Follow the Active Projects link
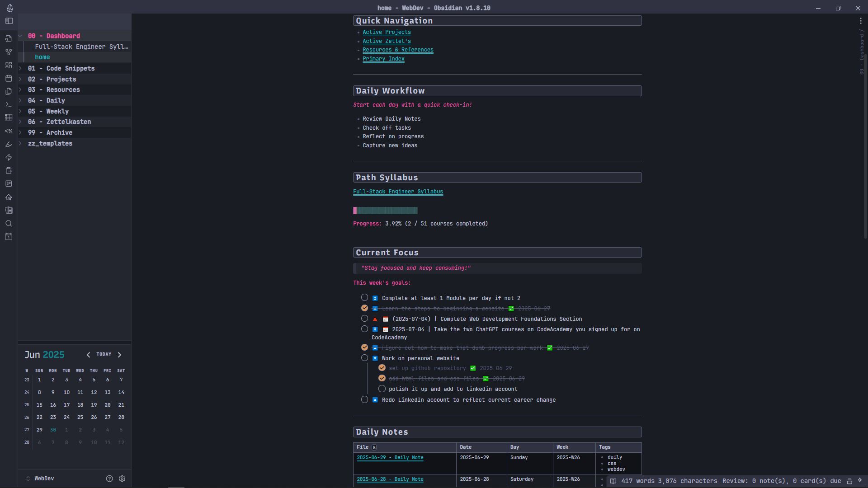The height and width of the screenshot is (488, 868). (x=387, y=32)
